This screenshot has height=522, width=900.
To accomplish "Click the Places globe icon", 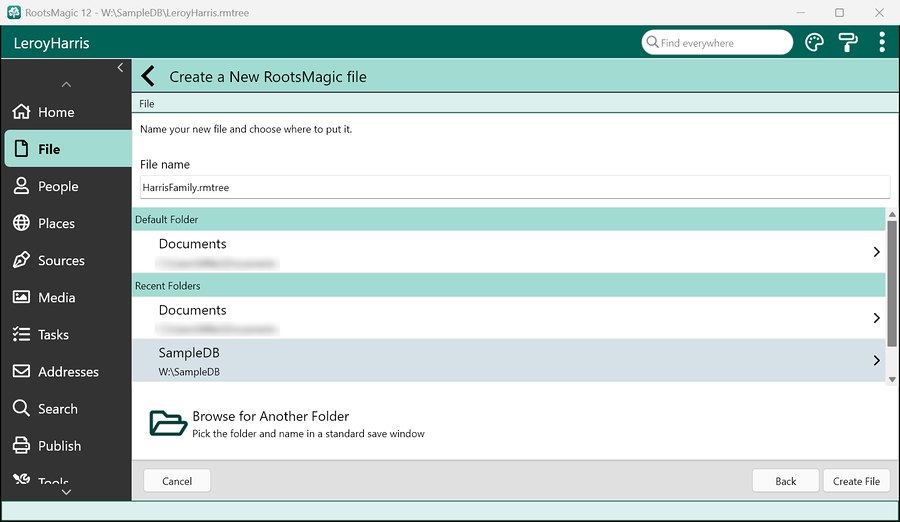I will coord(21,223).
